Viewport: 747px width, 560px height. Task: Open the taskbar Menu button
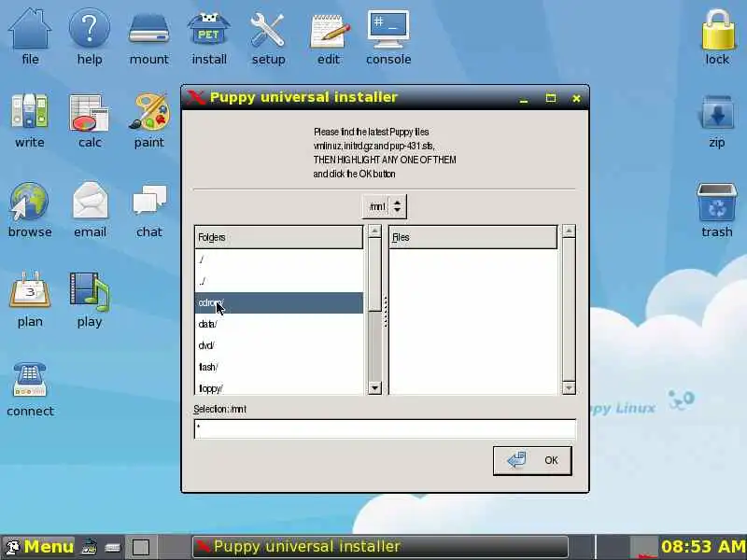coord(39,547)
